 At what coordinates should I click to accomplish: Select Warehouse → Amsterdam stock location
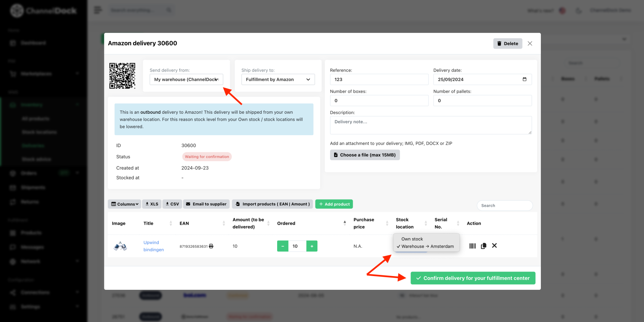tap(427, 246)
